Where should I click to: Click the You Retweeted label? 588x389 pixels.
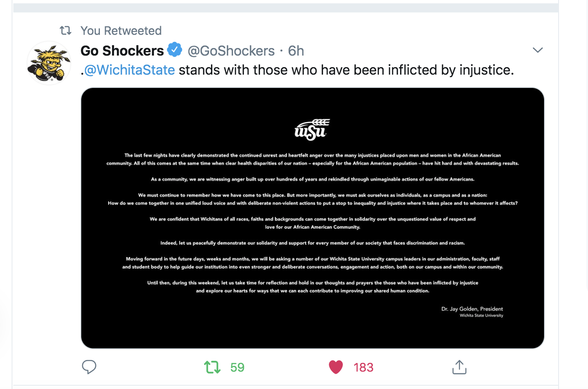coord(121,31)
